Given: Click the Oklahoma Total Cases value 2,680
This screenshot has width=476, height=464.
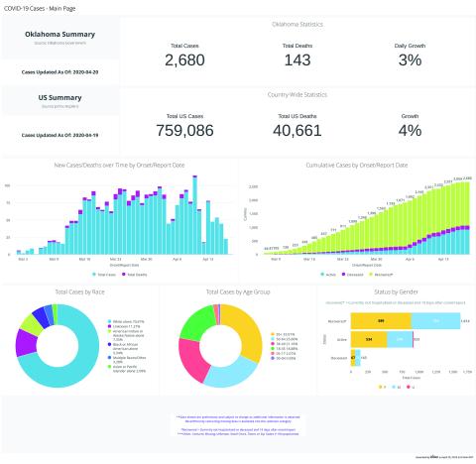Looking at the screenshot, I should (184, 60).
